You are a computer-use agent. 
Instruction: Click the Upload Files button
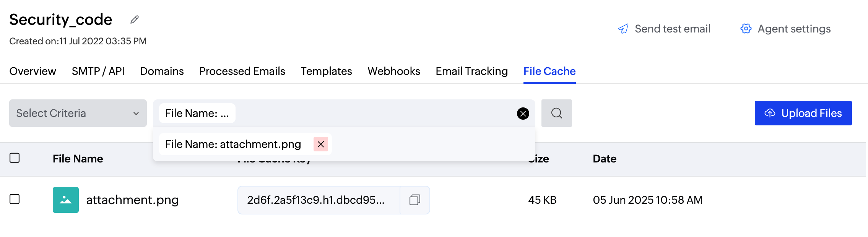tap(803, 113)
